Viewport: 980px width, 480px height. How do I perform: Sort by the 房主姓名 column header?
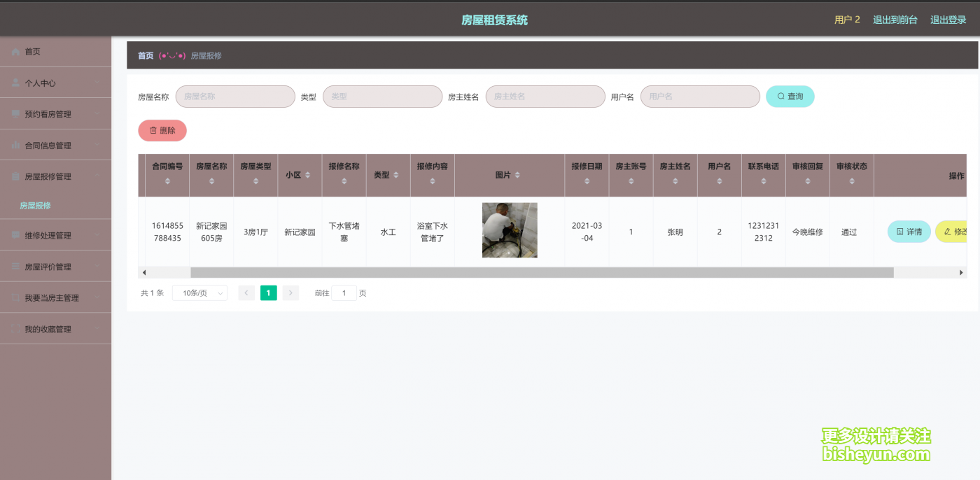(x=675, y=181)
